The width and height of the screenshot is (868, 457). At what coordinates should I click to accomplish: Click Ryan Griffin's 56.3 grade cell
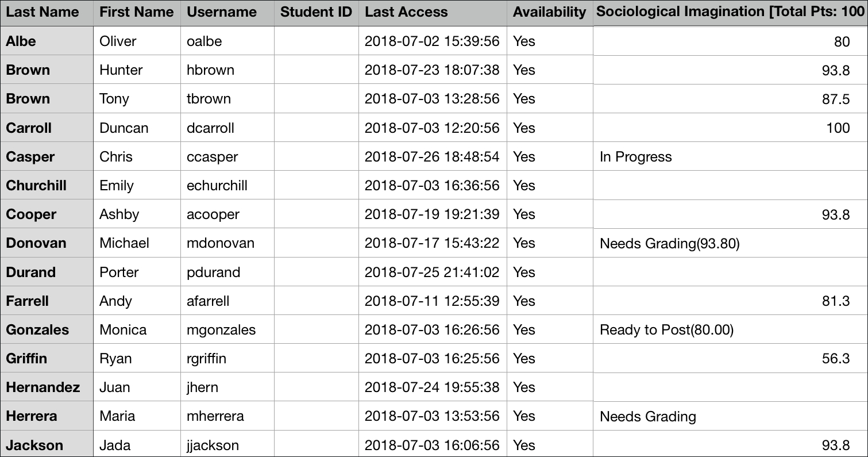click(835, 359)
